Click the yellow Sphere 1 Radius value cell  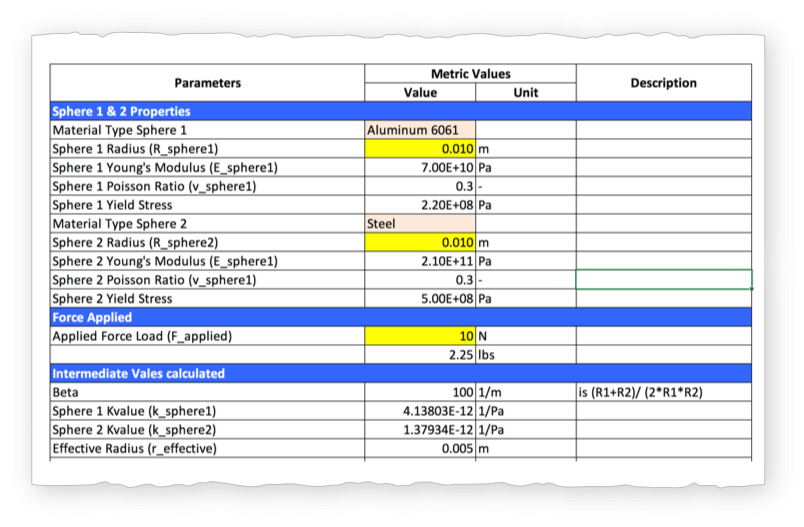pos(420,149)
